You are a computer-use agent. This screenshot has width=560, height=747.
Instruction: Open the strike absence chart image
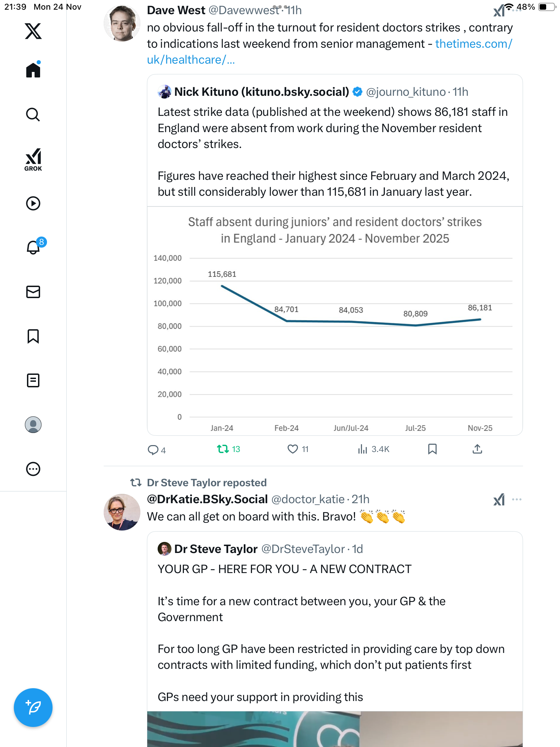[335, 322]
